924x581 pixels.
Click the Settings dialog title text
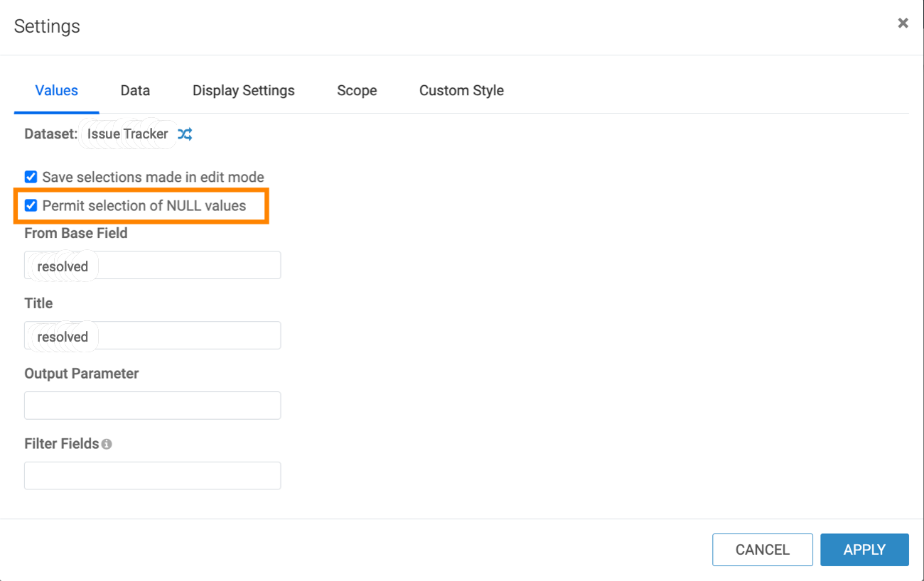point(47,26)
